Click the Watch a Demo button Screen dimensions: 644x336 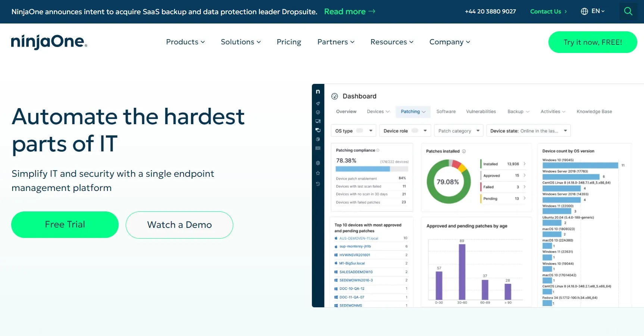click(179, 225)
